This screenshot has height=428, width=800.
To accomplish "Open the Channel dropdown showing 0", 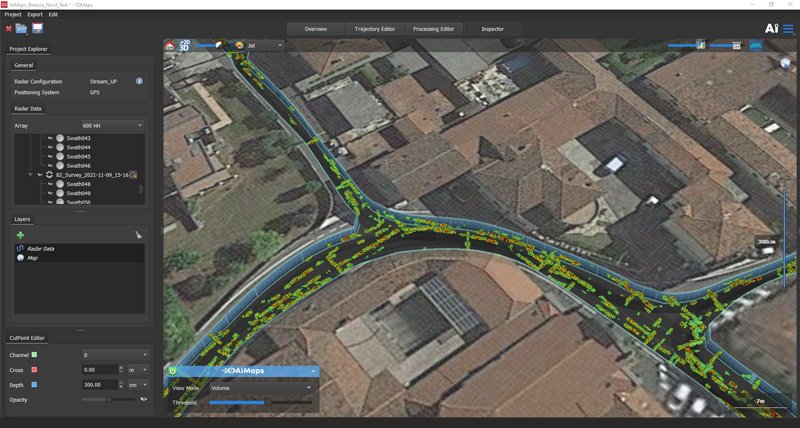I will point(115,355).
